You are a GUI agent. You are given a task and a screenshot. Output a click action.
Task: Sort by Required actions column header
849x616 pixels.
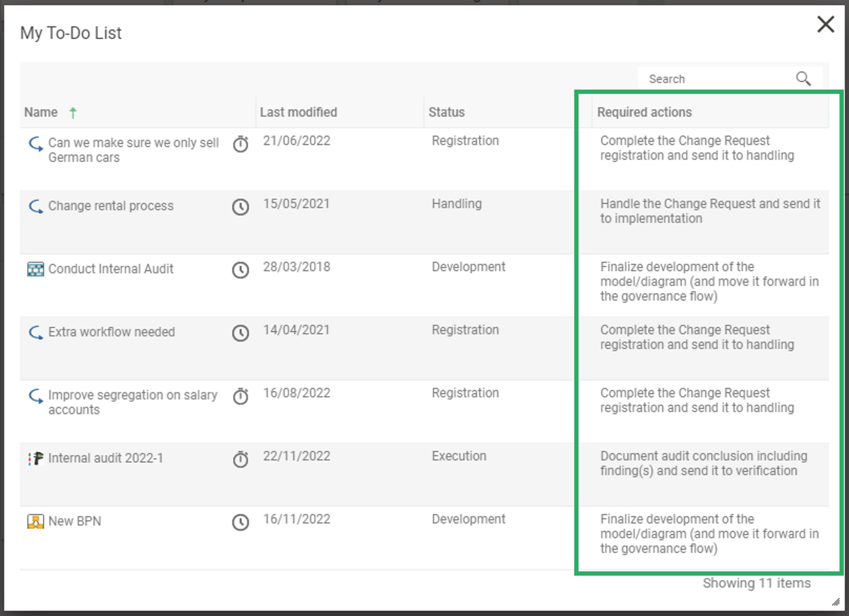[x=644, y=112]
